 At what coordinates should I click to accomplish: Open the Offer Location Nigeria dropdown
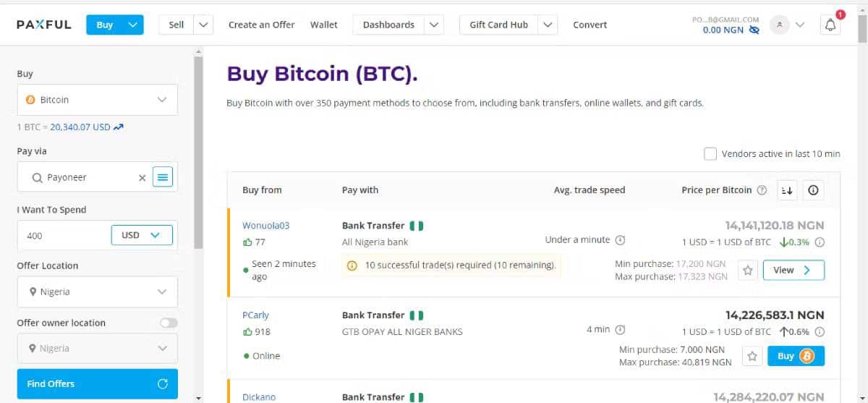[97, 292]
